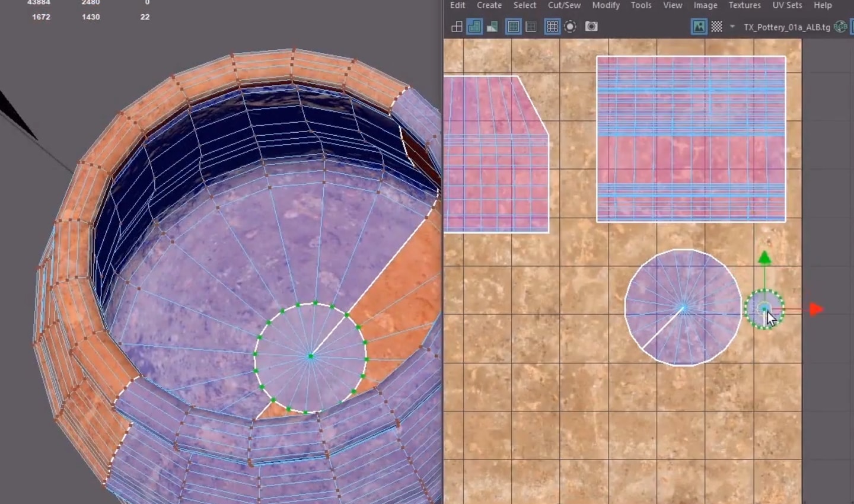Open the Modify menu
854x504 pixels.
pos(606,5)
